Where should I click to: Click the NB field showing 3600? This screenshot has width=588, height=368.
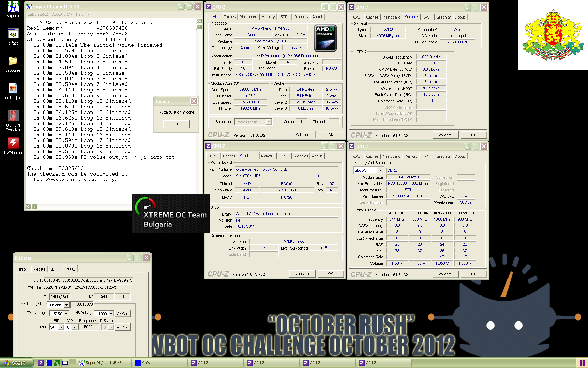[x=104, y=297]
